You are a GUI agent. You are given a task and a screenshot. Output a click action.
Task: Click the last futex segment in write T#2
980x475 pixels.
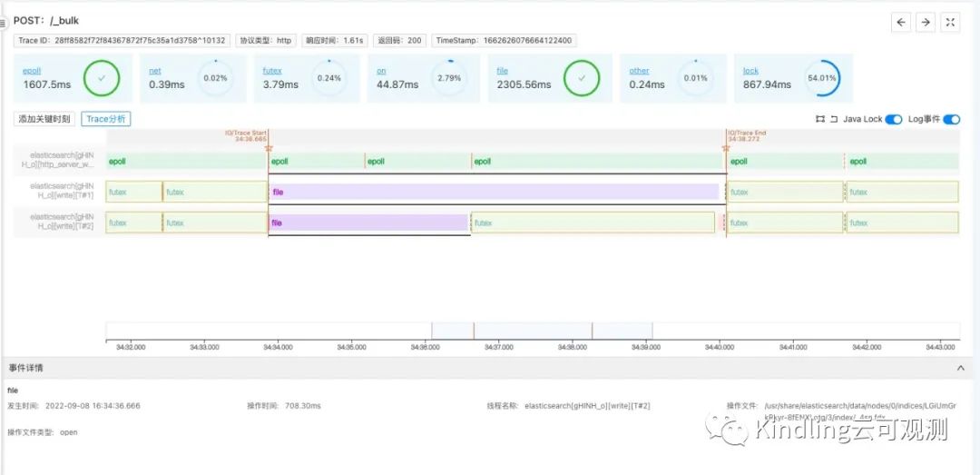902,223
